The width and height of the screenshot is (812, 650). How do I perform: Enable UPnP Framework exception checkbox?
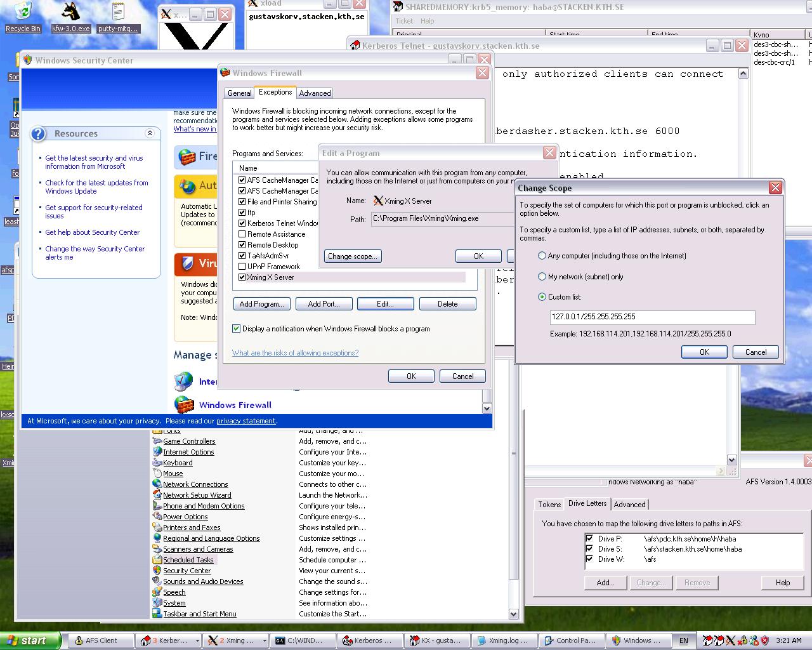242,267
